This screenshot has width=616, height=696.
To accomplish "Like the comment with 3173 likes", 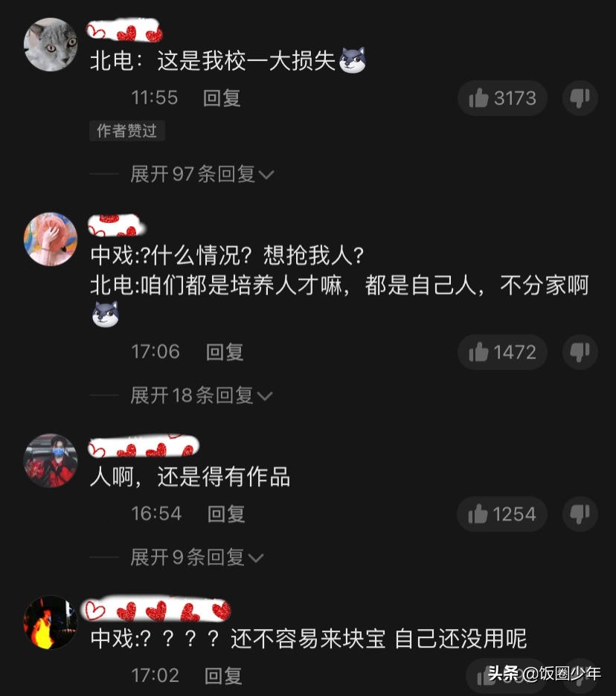I will click(502, 98).
